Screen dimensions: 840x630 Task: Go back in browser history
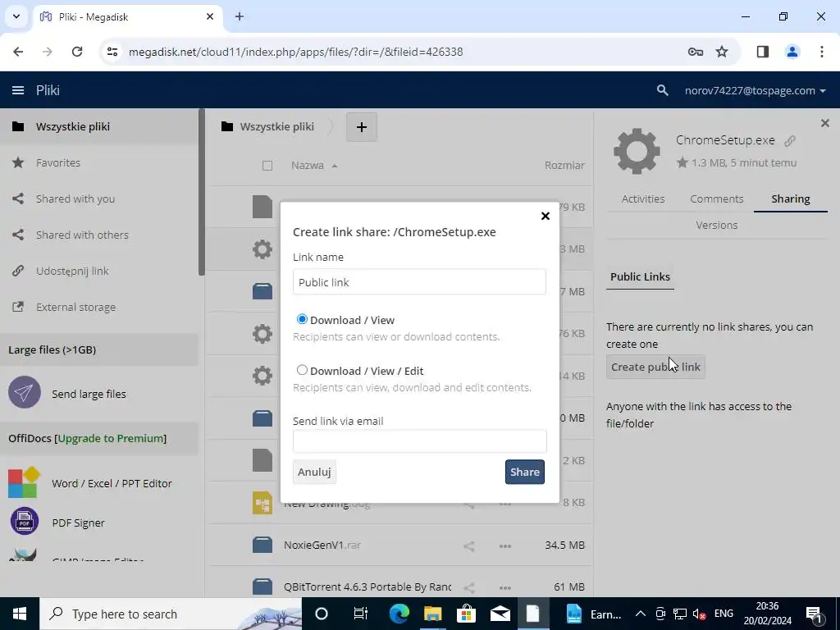click(x=18, y=52)
